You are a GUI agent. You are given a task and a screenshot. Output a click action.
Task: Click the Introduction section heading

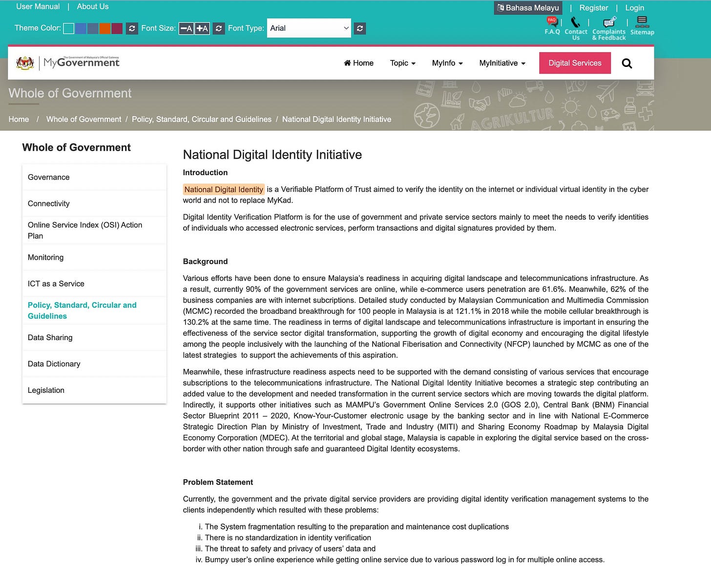(x=205, y=173)
